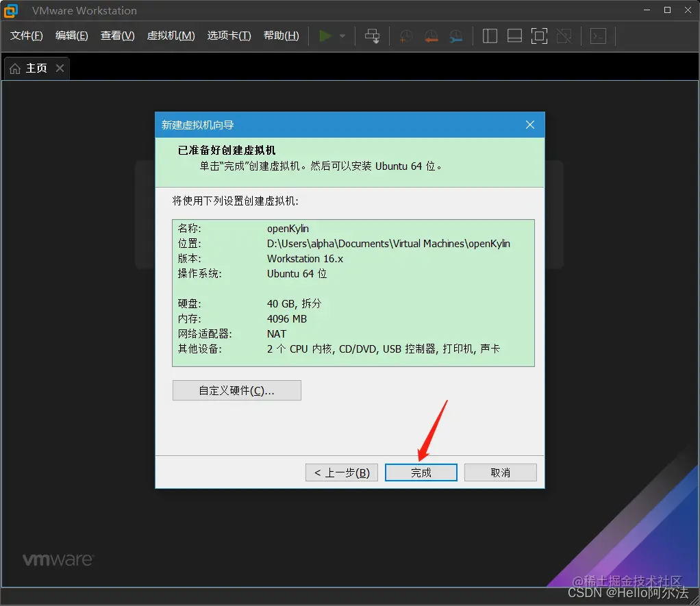Click the 上一步(B) button
Viewport: 700px width, 606px height.
click(341, 472)
